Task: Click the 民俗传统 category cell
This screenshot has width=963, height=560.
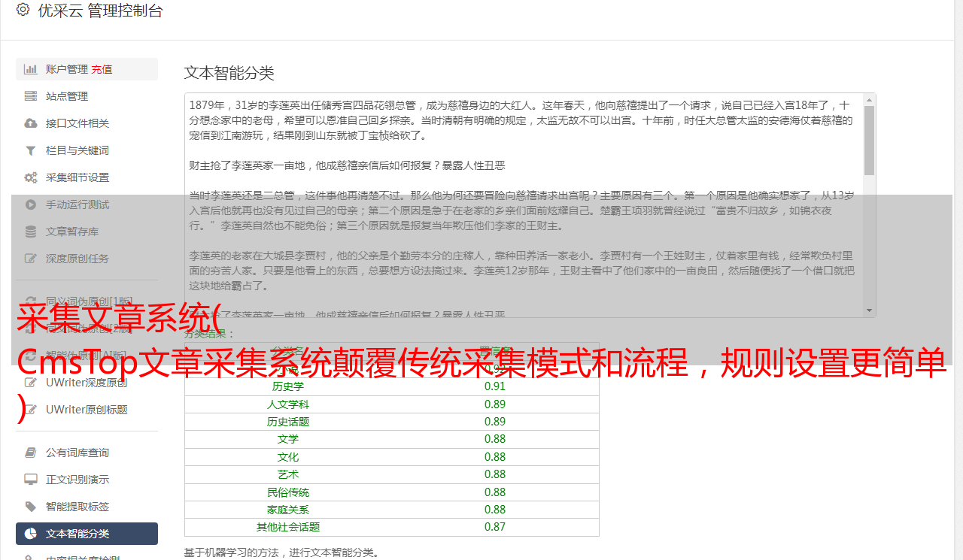Action: (x=288, y=492)
